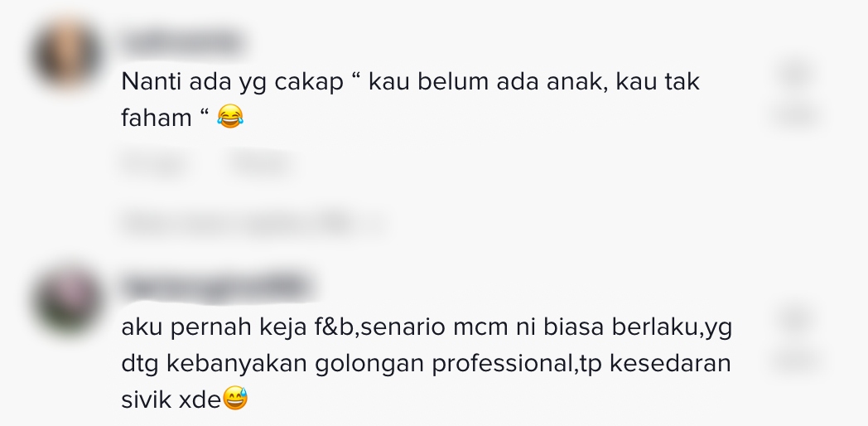This screenshot has width=868, height=426.
Task: Click the text "aku pernah keja f&b"
Action: pyautogui.click(x=238, y=327)
